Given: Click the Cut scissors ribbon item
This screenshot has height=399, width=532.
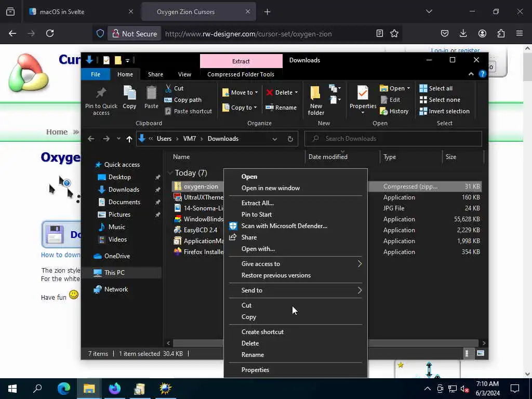Looking at the screenshot, I should 175,88.
